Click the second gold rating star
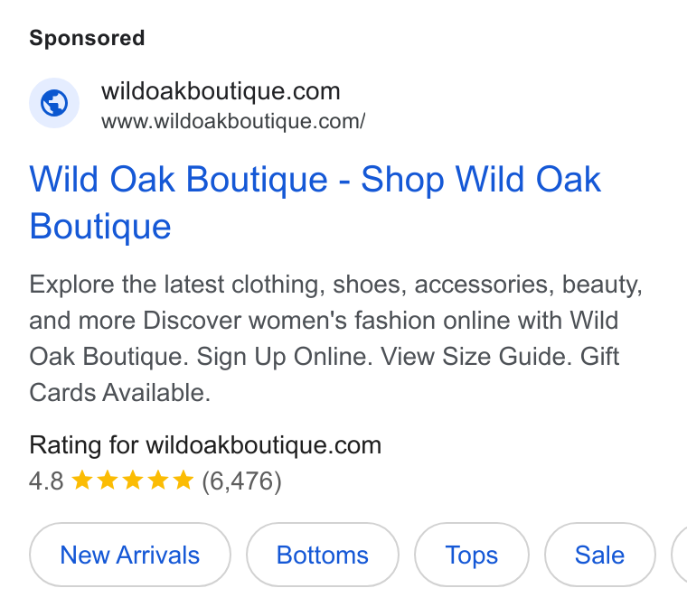The height and width of the screenshot is (616, 687). click(x=108, y=480)
